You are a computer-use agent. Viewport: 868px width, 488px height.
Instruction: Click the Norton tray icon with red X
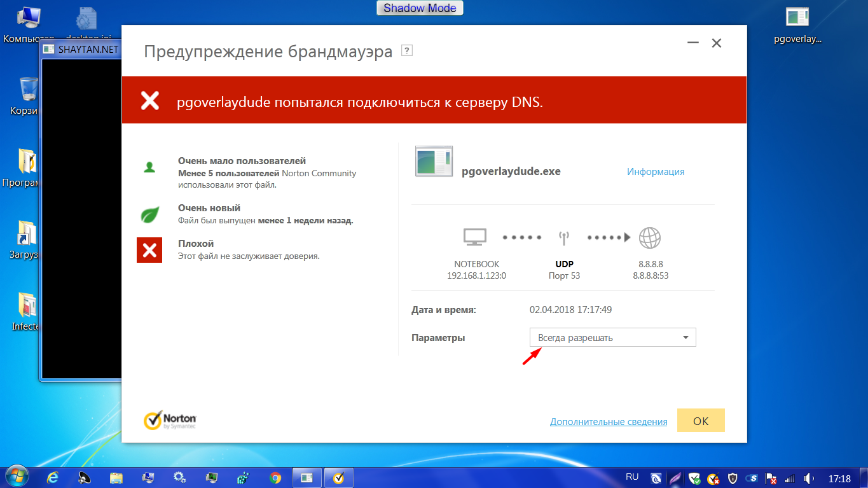coord(713,478)
